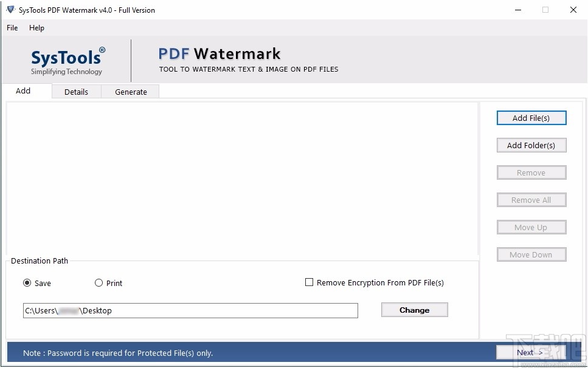Screen dimensions: 588x368
Task: Click the Add File(s) button
Action: click(x=531, y=117)
